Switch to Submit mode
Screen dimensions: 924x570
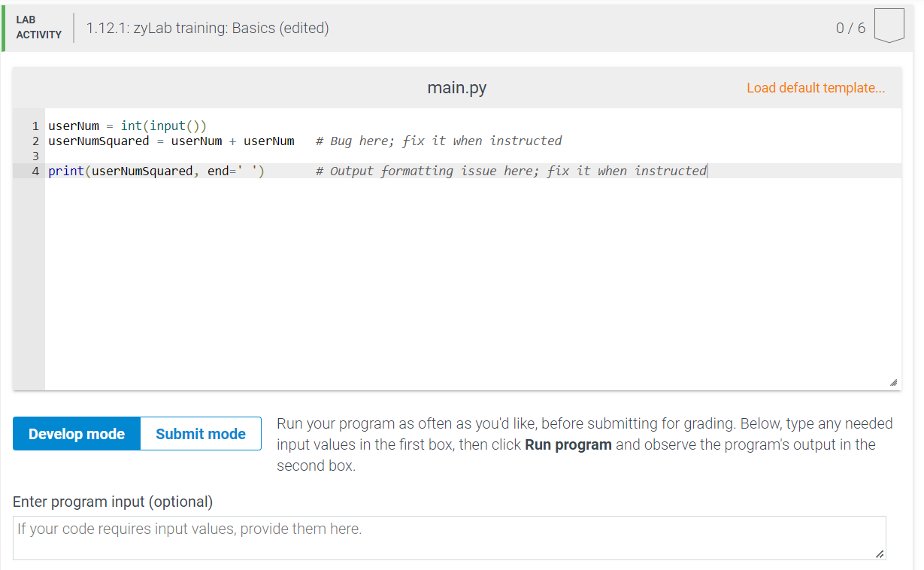(200, 434)
